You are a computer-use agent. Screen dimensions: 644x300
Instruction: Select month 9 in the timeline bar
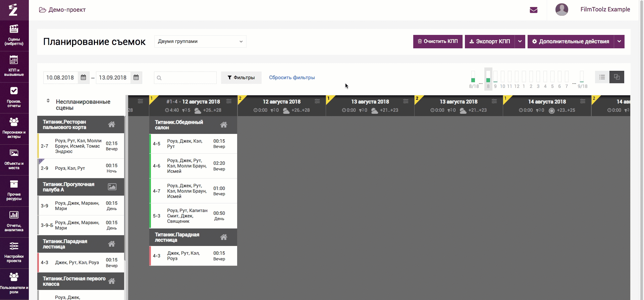[495, 79]
